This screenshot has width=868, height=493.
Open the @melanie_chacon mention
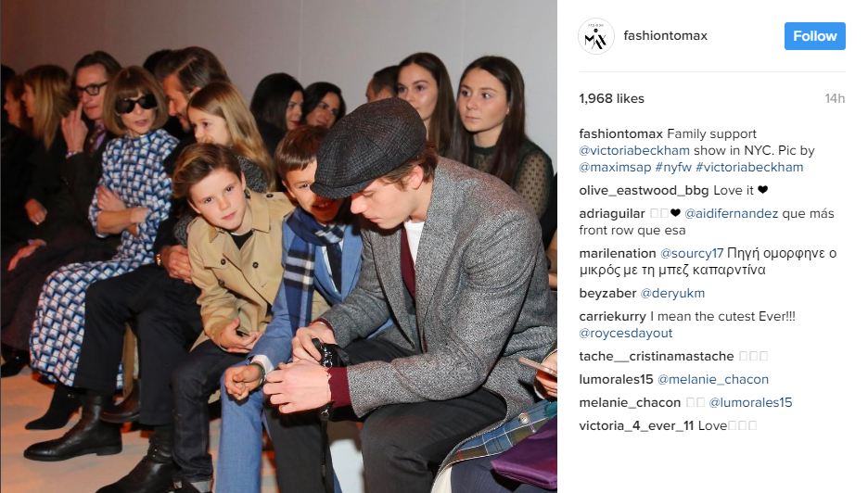pyautogui.click(x=713, y=380)
